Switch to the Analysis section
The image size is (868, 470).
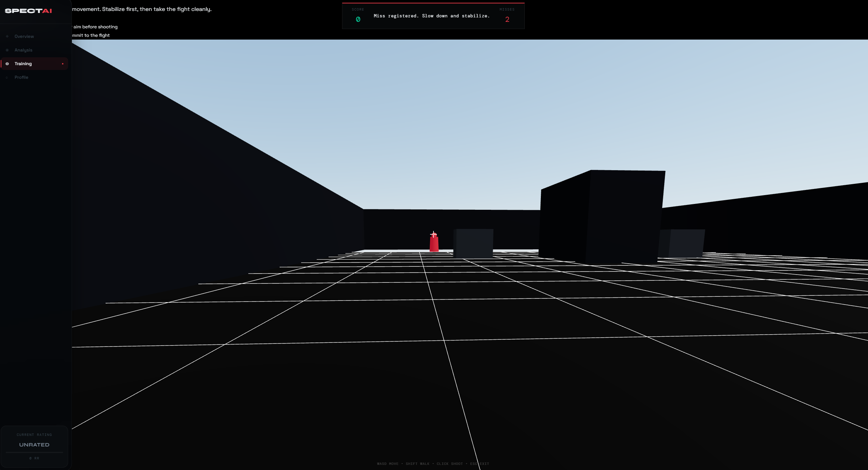(x=24, y=50)
